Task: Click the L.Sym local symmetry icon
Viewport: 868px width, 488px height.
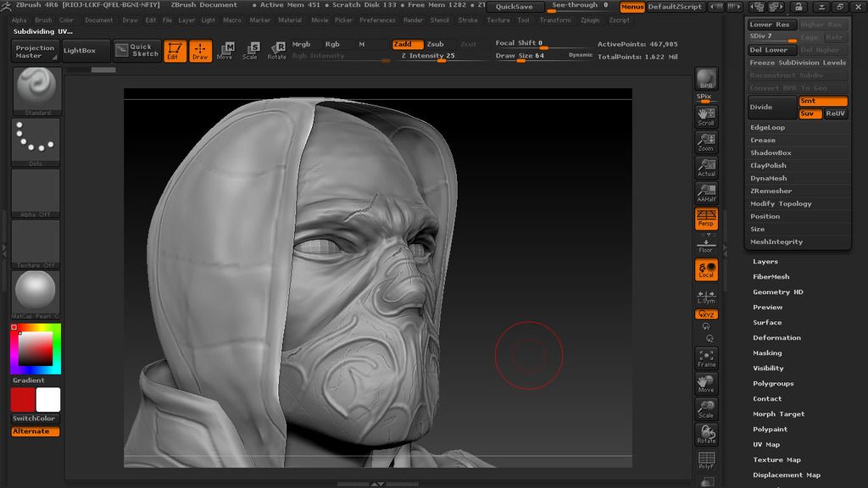Action: point(706,297)
